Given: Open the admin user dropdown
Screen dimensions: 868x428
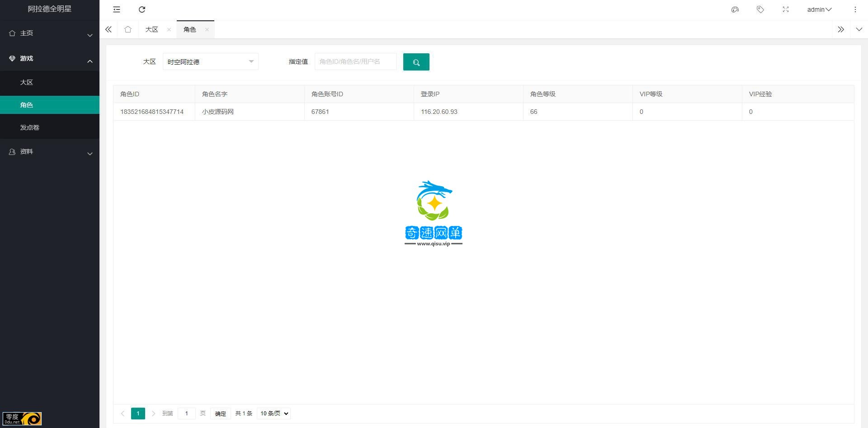Looking at the screenshot, I should coord(819,9).
